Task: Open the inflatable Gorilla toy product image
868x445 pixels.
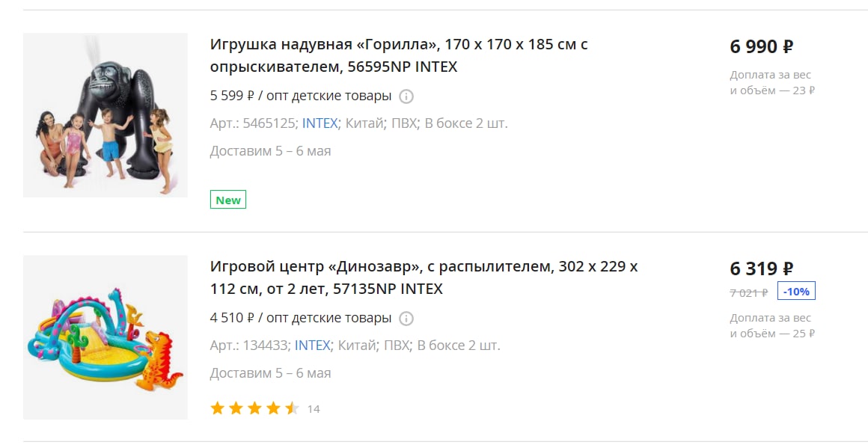Action: tap(106, 115)
